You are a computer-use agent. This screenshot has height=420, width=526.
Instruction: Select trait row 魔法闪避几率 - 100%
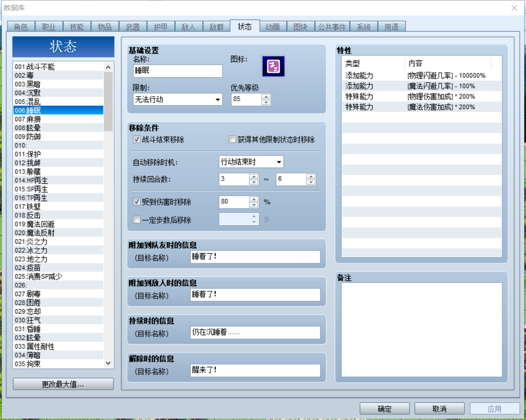[x=422, y=86]
